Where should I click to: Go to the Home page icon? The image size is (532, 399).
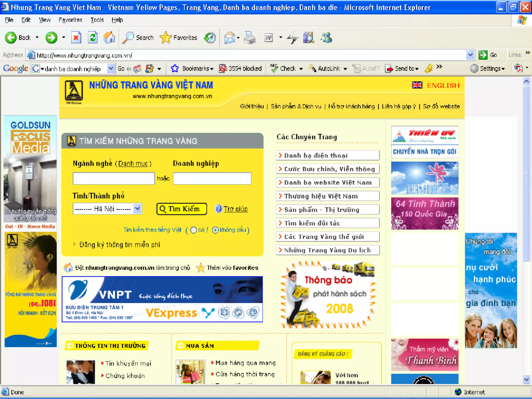(x=109, y=38)
